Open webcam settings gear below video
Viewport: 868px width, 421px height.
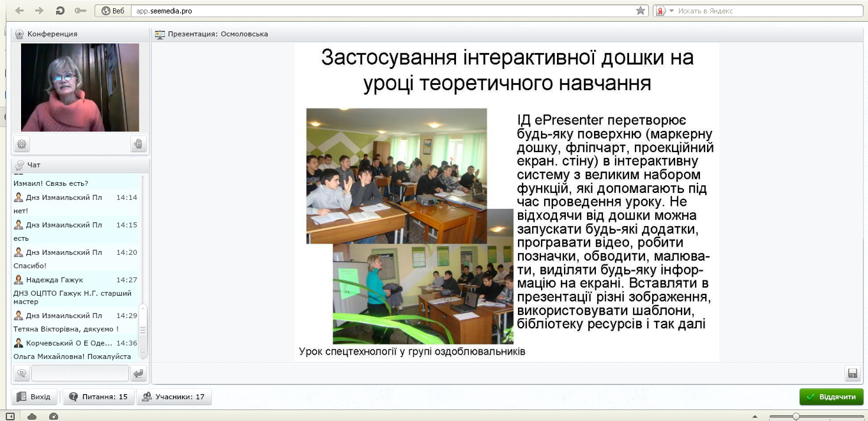(22, 144)
